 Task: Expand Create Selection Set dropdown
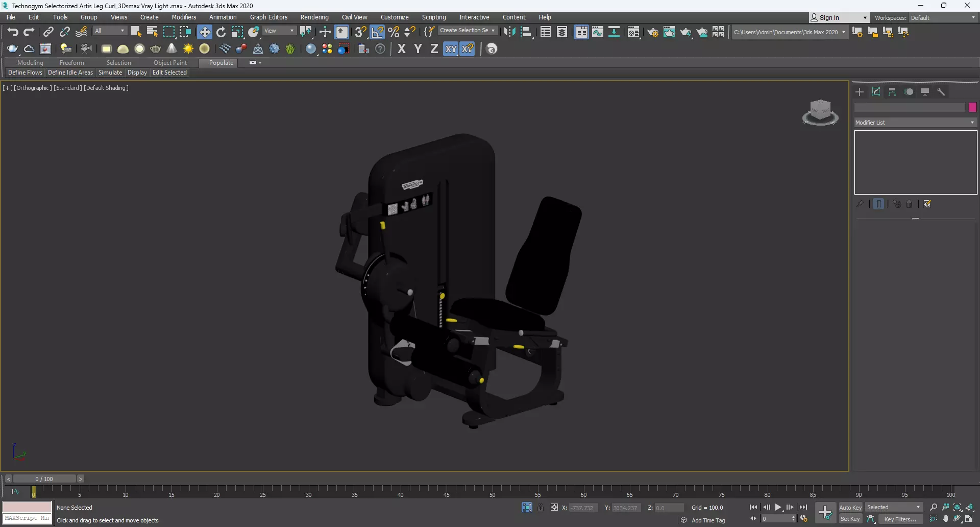pos(468,31)
